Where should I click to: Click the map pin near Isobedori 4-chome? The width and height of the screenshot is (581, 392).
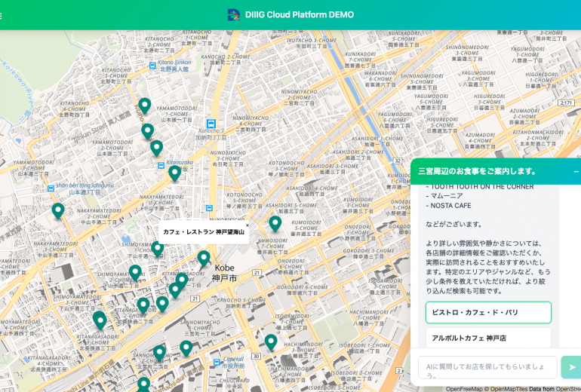point(271,341)
